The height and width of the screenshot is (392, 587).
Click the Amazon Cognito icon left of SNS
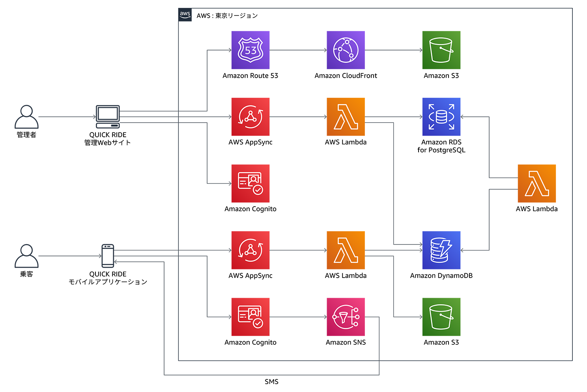pyautogui.click(x=250, y=317)
